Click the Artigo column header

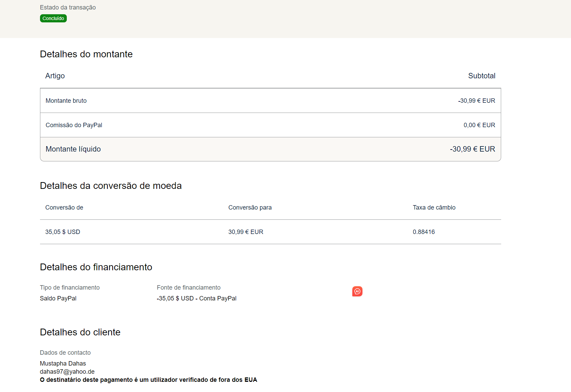[55, 76]
